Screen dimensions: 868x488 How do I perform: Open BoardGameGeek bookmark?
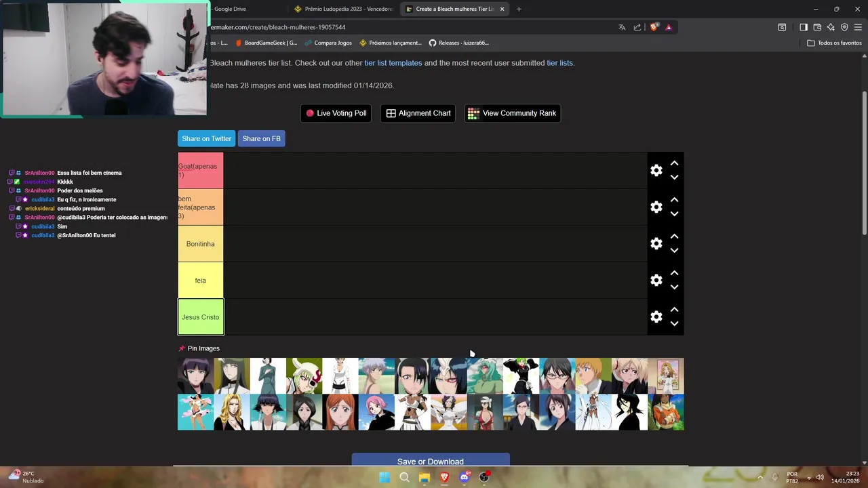click(x=266, y=43)
